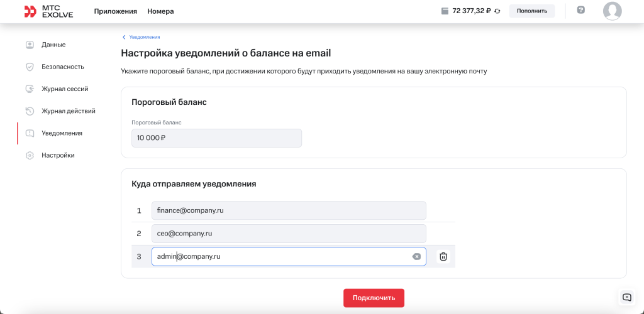Screen dimensions: 644x314
Task: Click the Подключить button
Action: point(374,298)
